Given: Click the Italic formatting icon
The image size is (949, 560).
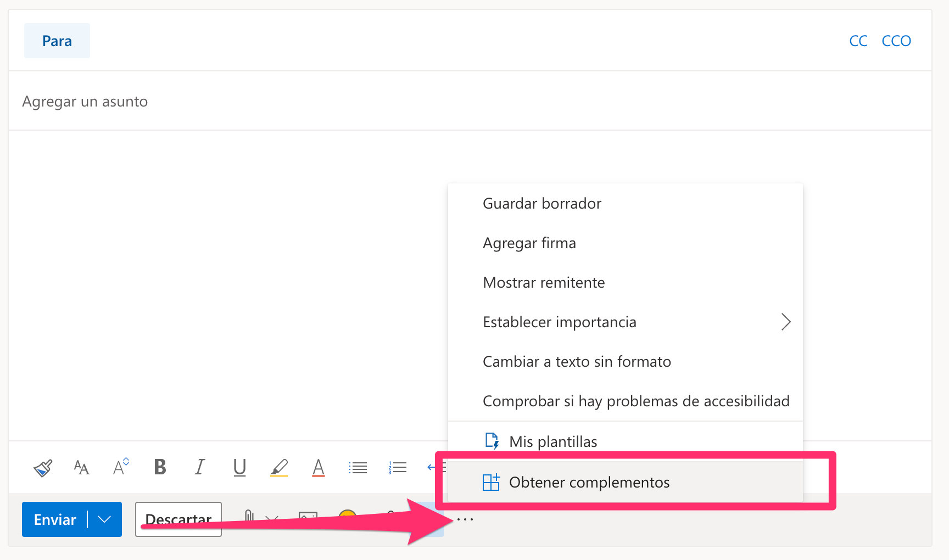Looking at the screenshot, I should (200, 467).
